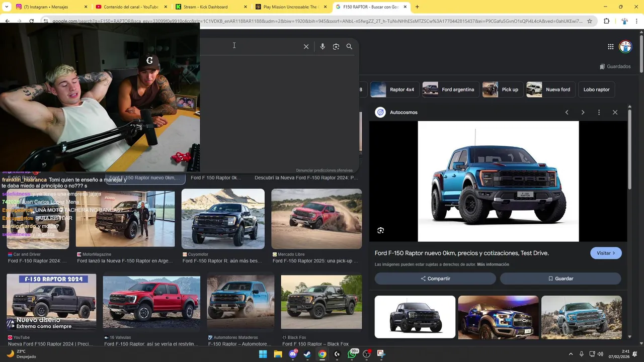Image resolution: width=644 pixels, height=362 pixels.
Task: Open the Google apps grid
Action: [611, 47]
